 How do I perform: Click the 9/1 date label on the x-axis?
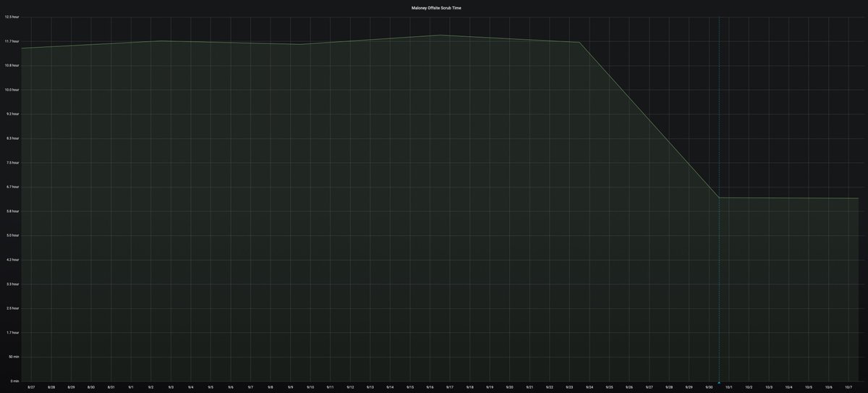pos(131,388)
